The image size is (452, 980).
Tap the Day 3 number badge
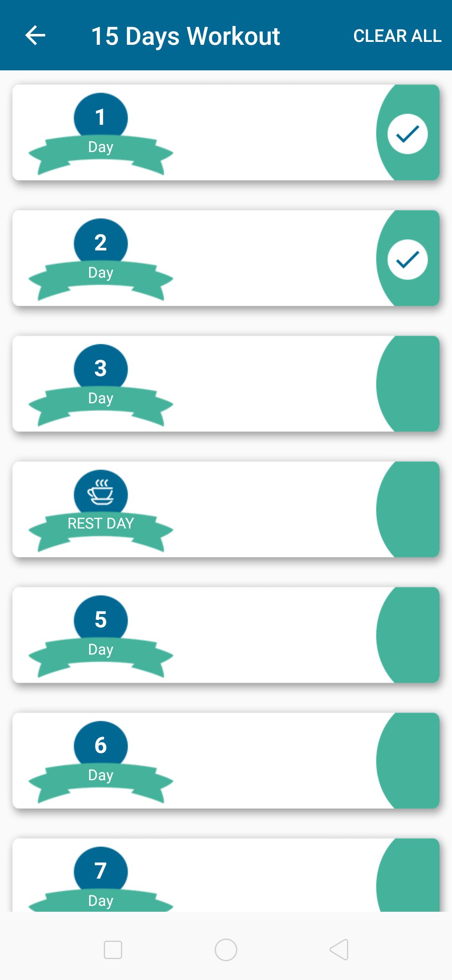100,368
